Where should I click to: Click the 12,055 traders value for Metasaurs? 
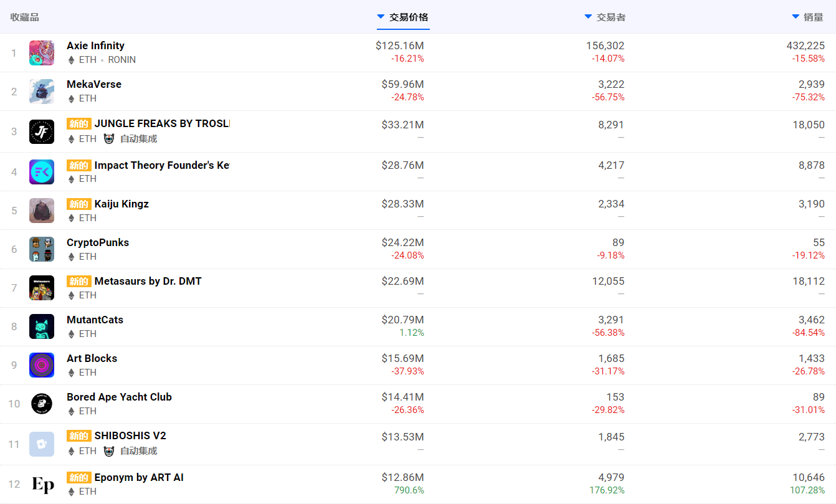(609, 281)
